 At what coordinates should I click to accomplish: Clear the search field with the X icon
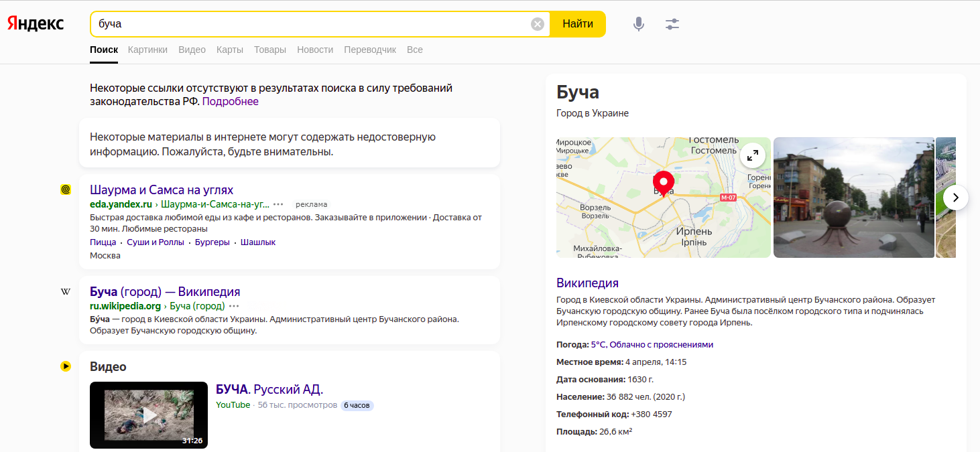(538, 24)
